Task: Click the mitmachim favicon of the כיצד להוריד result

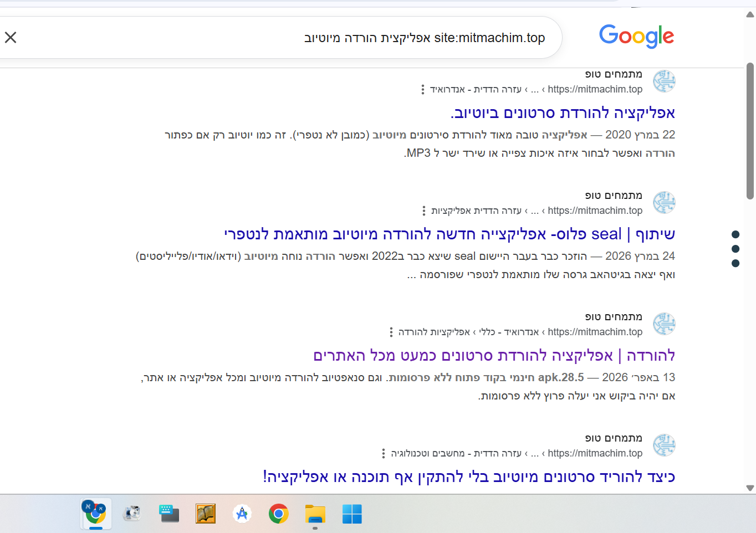Action: pyautogui.click(x=664, y=445)
